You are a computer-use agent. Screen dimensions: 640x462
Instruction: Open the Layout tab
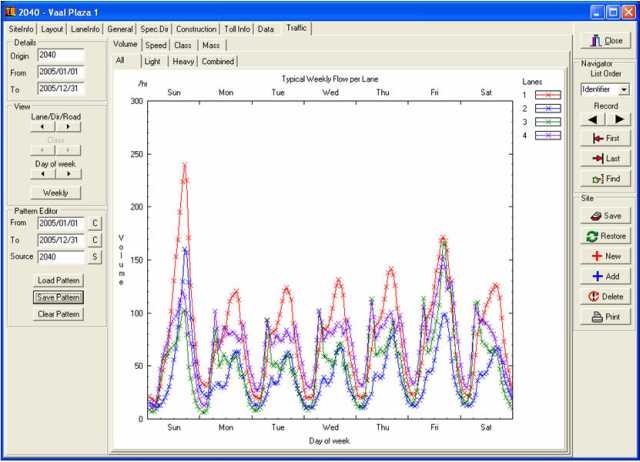52,29
